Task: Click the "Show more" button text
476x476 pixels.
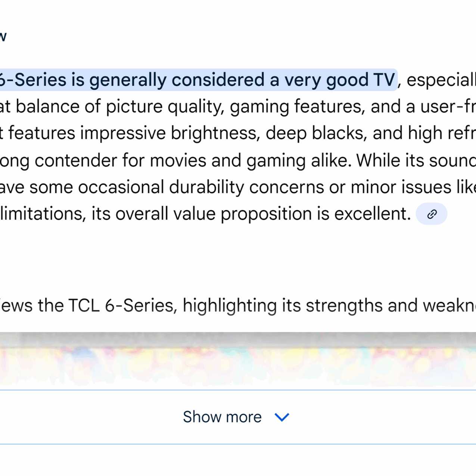Action: [x=222, y=417]
